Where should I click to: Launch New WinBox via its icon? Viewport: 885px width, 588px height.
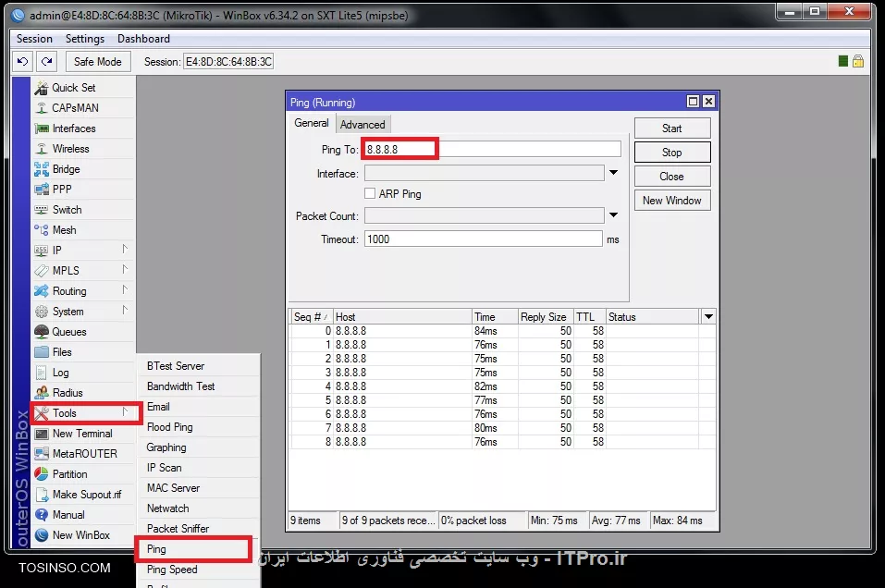(42, 535)
